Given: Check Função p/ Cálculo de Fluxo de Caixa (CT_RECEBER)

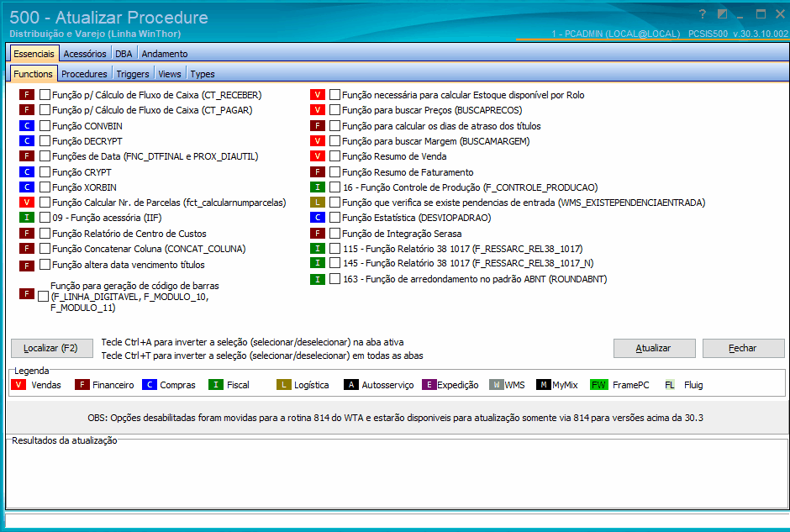Looking at the screenshot, I should tap(45, 95).
